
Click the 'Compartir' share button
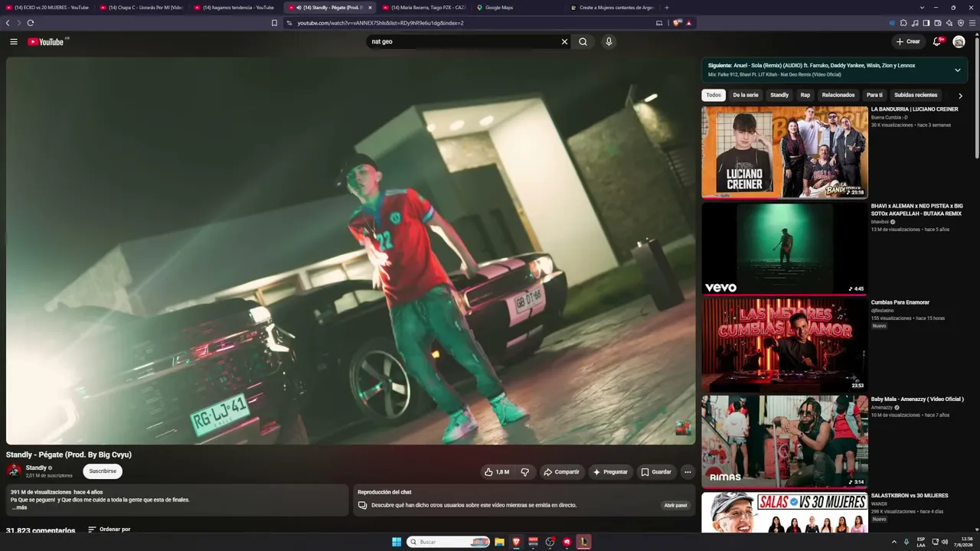tap(562, 472)
